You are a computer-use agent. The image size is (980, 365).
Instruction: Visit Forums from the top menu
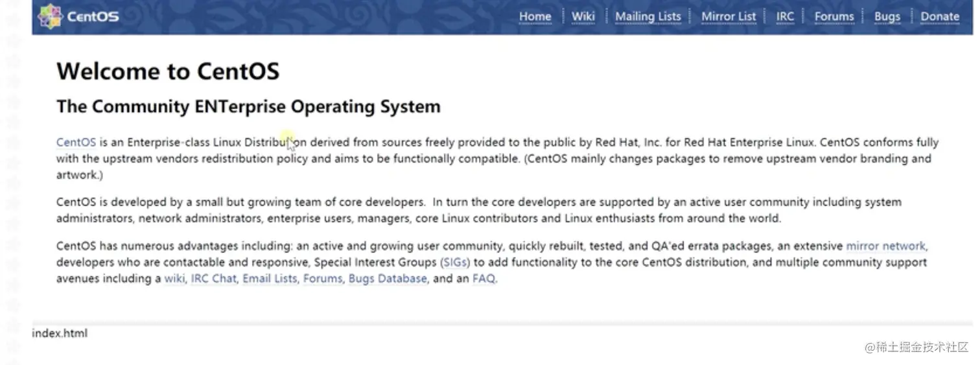coord(834,17)
